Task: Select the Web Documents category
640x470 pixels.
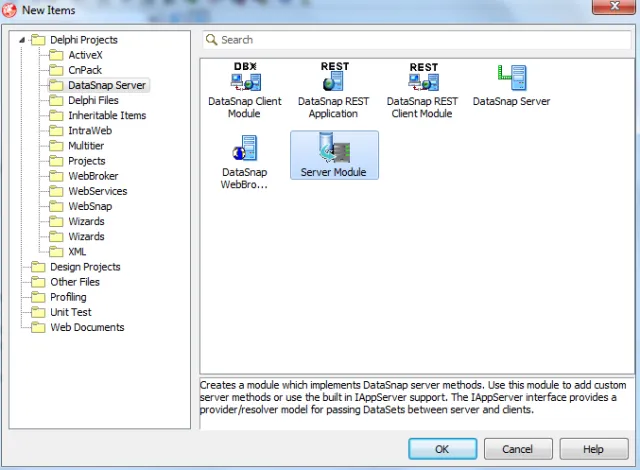Action: click(x=87, y=327)
